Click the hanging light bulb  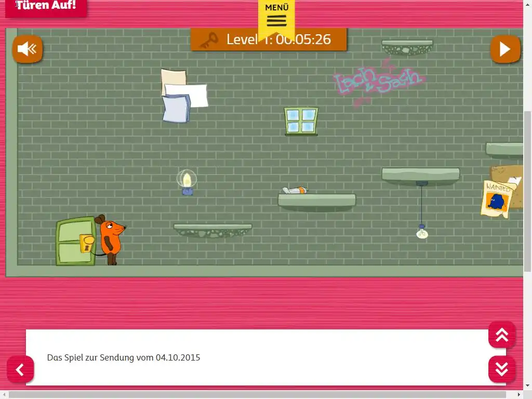click(x=422, y=233)
